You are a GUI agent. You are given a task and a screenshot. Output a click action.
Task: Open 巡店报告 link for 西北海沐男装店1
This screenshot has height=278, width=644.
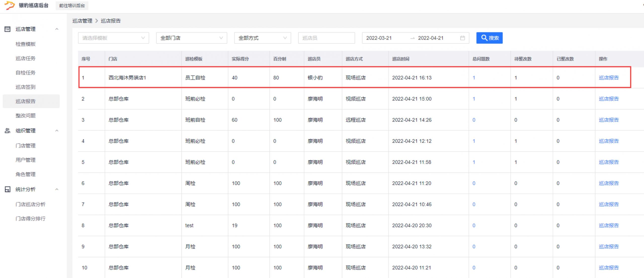[609, 78]
